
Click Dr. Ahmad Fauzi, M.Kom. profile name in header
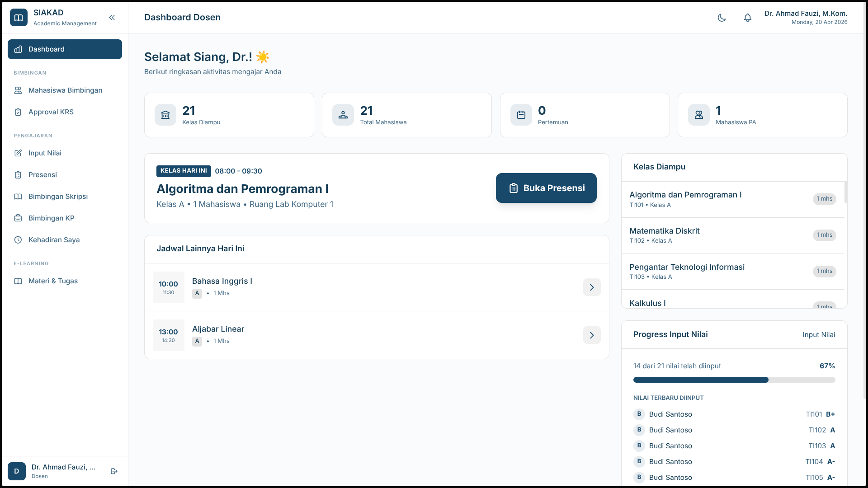tap(806, 14)
